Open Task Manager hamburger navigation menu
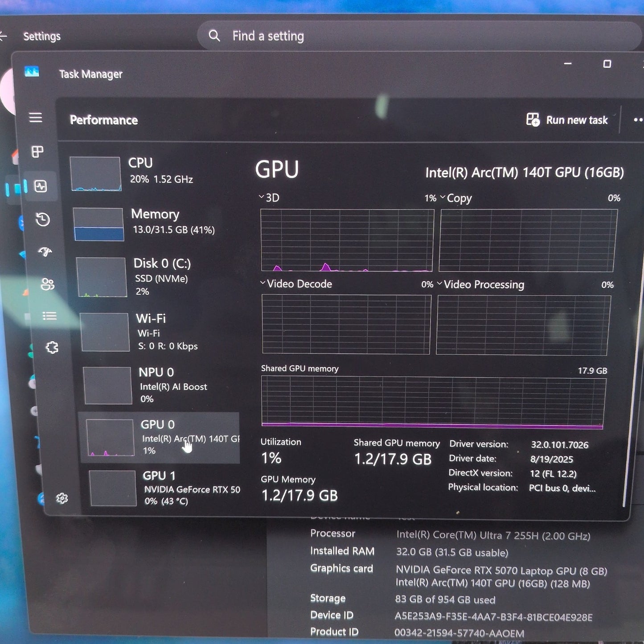Viewport: 644px width, 644px height. pos(36,117)
